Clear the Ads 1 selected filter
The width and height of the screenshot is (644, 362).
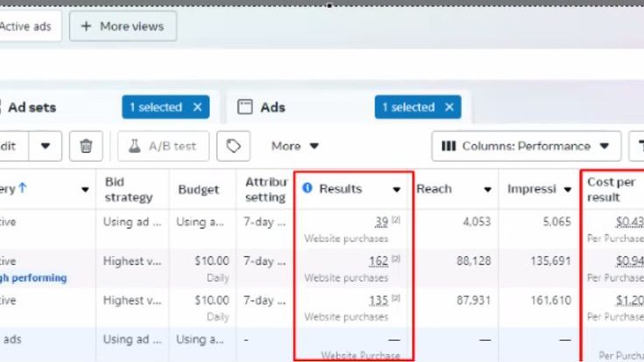[450, 108]
